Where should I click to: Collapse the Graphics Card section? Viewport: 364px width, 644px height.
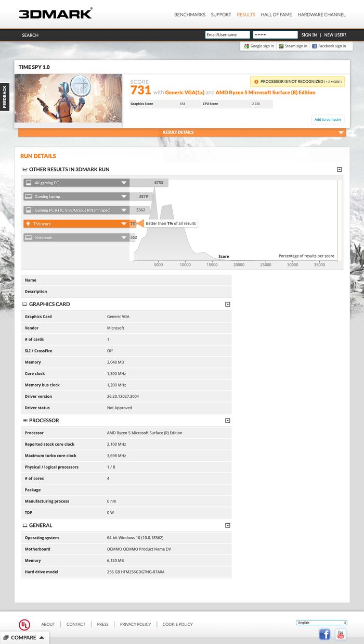coord(227,304)
